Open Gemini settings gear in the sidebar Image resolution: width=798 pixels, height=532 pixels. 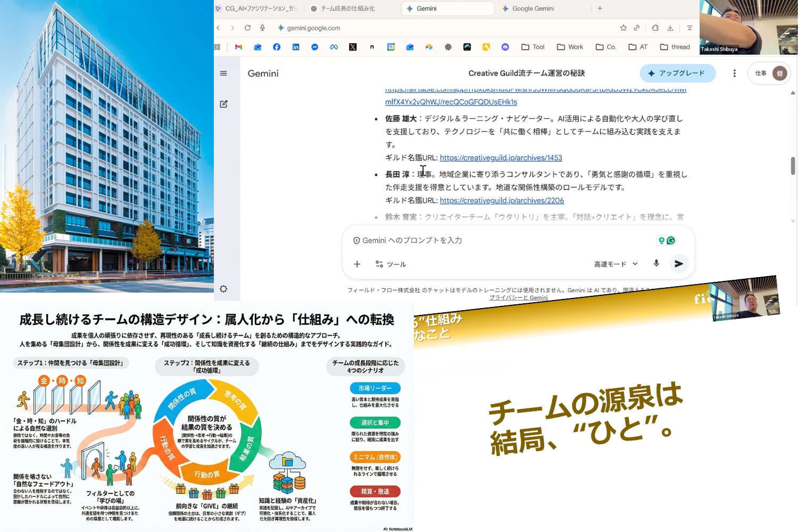[223, 289]
